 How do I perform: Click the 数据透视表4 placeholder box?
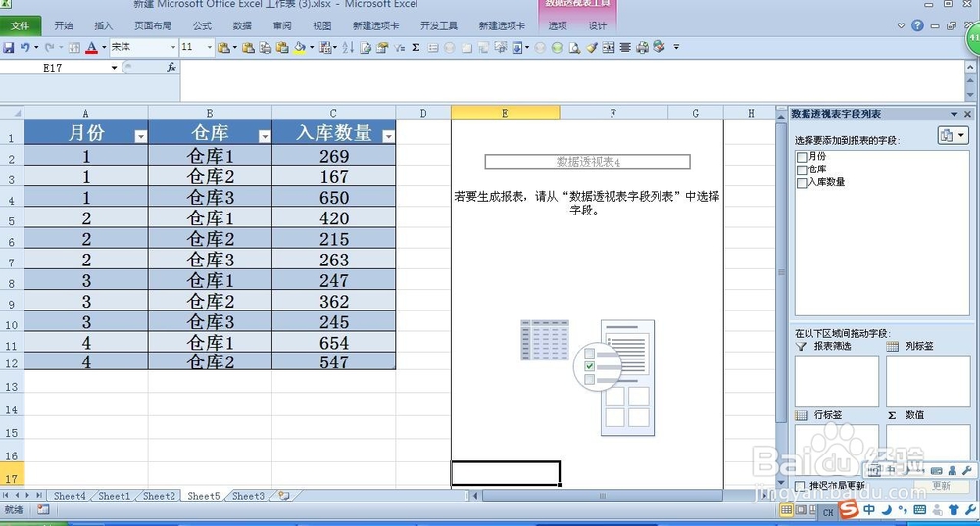click(587, 162)
